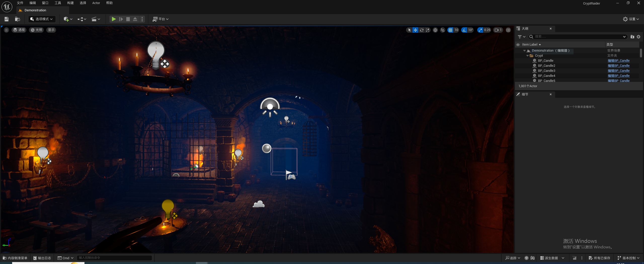This screenshot has width=644, height=264.
Task: Open 编辑BP_Candle link for BP_Candle2
Action: tap(619, 66)
